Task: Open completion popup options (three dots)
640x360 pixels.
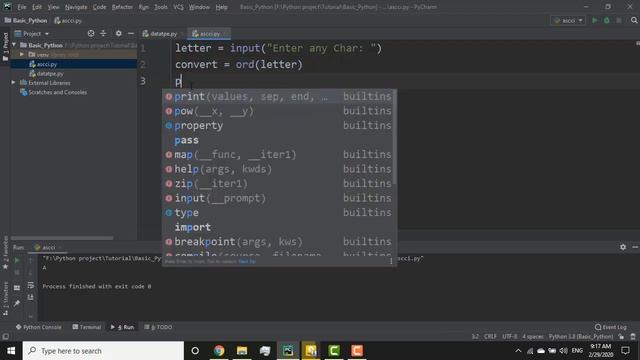Action: tap(391, 261)
